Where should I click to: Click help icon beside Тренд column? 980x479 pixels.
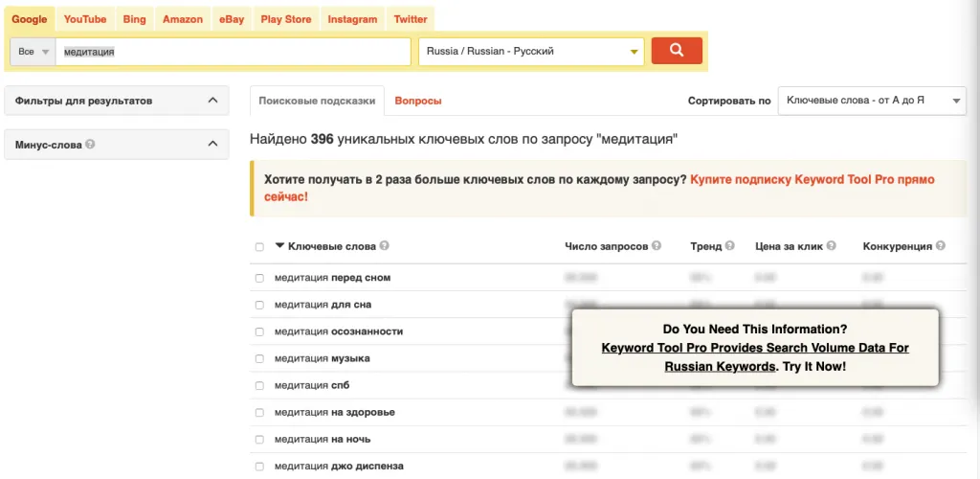pos(730,246)
